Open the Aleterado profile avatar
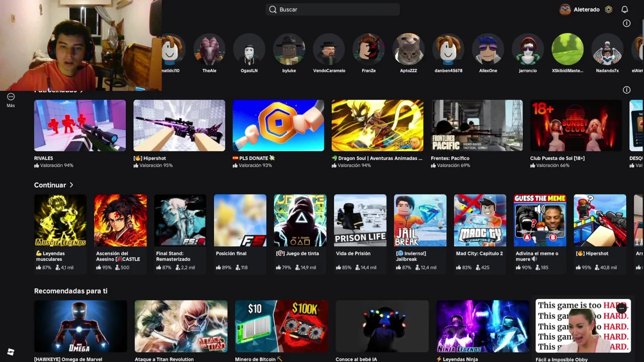 click(565, 10)
